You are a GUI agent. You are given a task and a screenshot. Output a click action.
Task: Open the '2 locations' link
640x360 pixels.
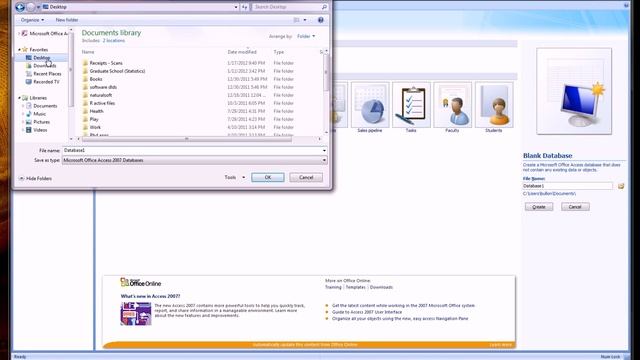pos(113,41)
